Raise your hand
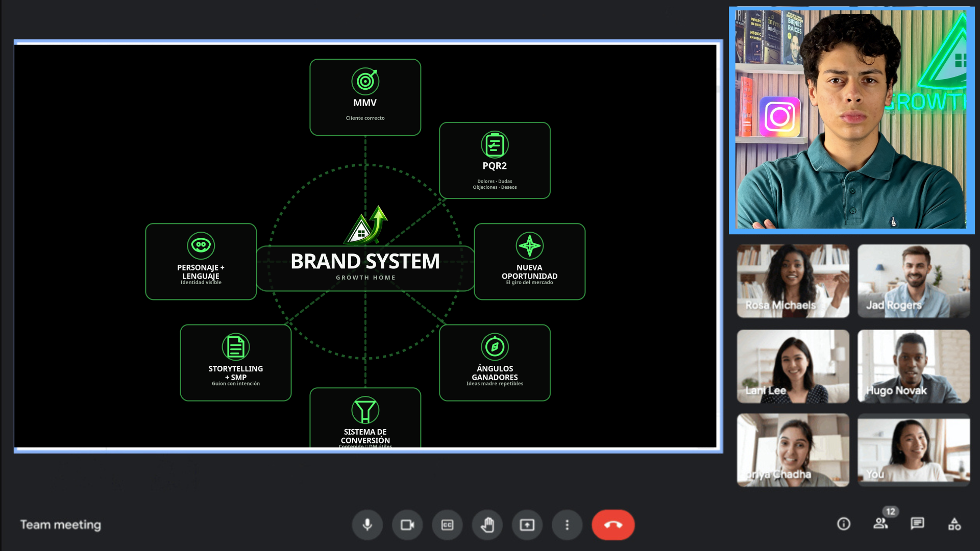 pos(487,524)
